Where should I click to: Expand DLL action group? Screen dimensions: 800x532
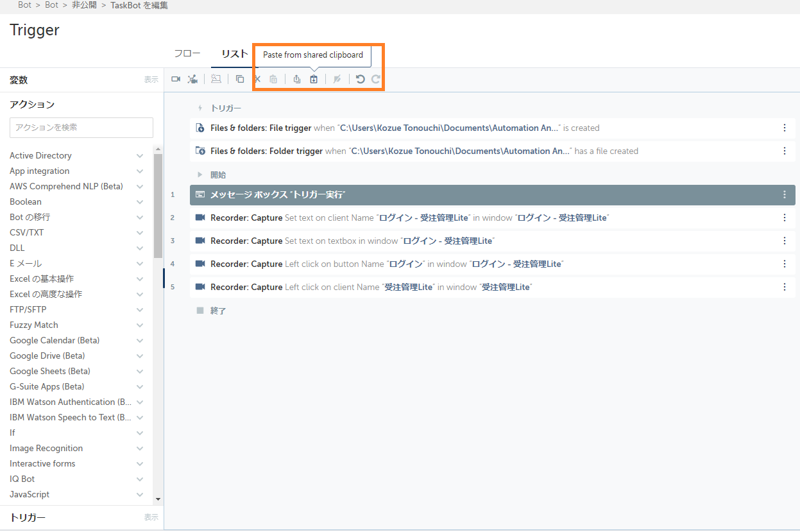140,248
